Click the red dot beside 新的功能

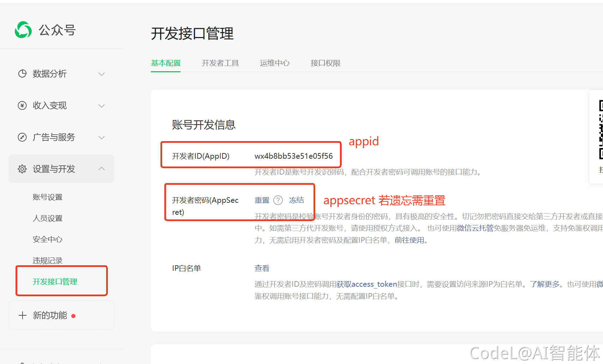pyautogui.click(x=73, y=316)
